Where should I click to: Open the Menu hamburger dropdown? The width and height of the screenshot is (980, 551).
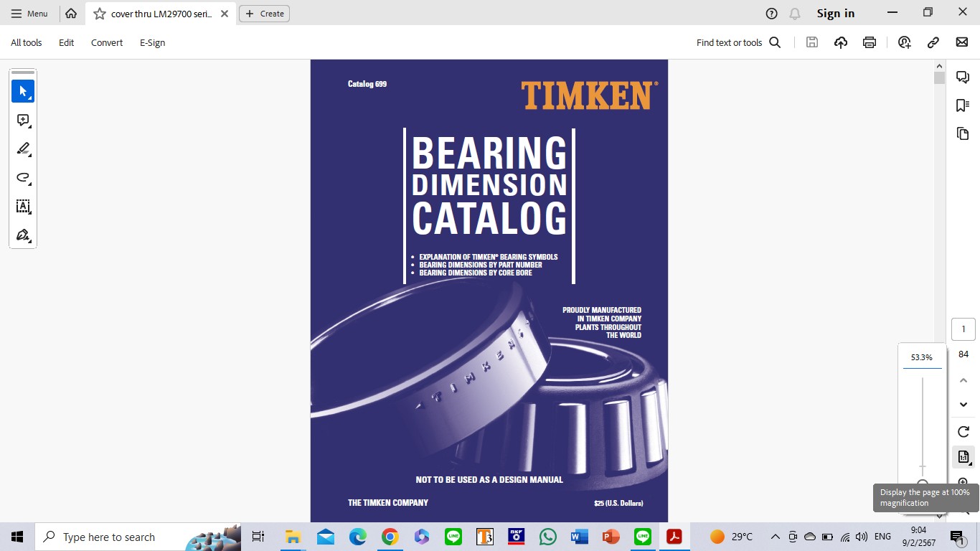click(29, 14)
